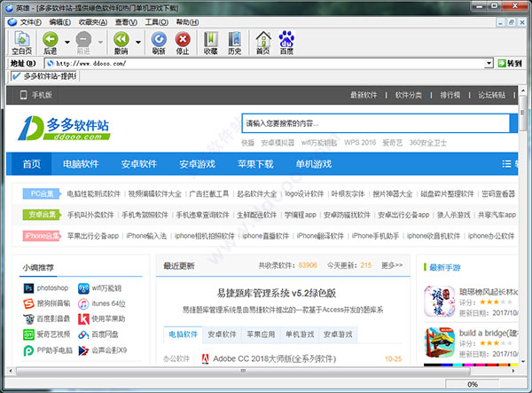Open the 琅琊榜风起长林 game thumbnail
Image resolution: width=532 pixels, height=393 pixels.
pos(440,302)
